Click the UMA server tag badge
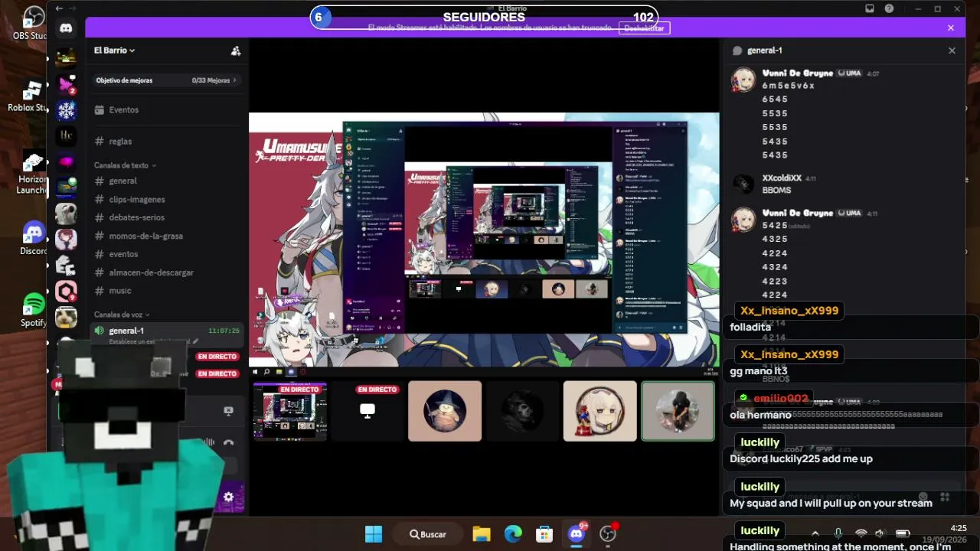Image resolution: width=980 pixels, height=551 pixels. (x=850, y=73)
